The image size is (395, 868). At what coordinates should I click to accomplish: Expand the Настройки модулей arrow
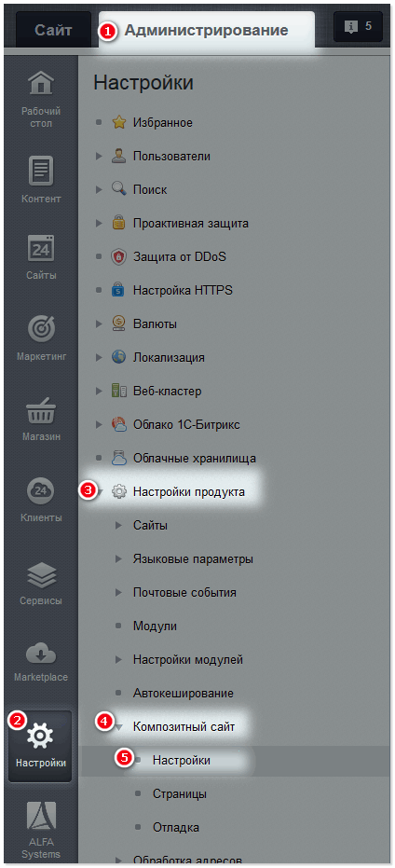(118, 660)
